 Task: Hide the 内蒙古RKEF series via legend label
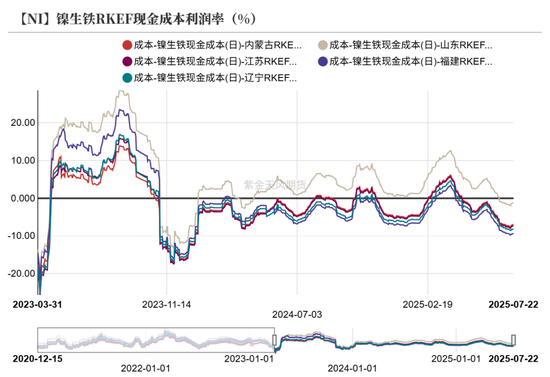click(x=217, y=45)
